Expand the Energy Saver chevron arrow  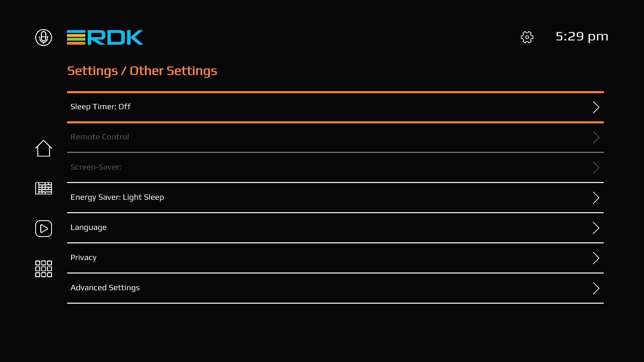(596, 198)
